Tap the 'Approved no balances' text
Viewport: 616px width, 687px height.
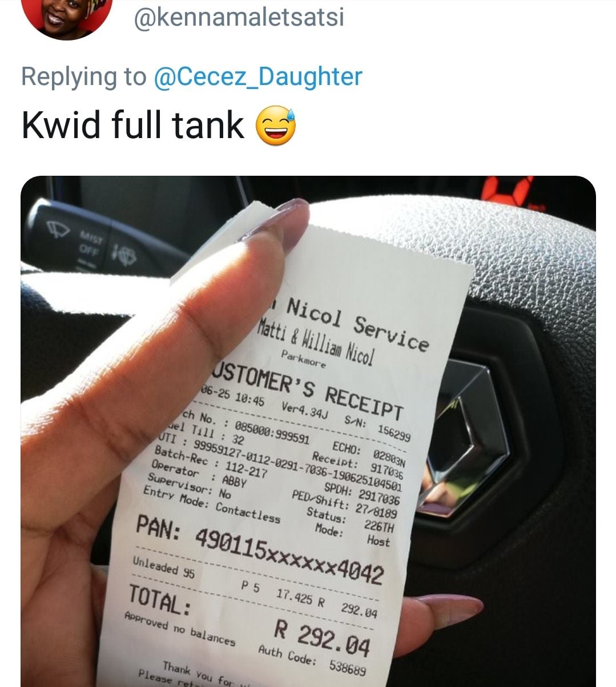click(x=180, y=628)
